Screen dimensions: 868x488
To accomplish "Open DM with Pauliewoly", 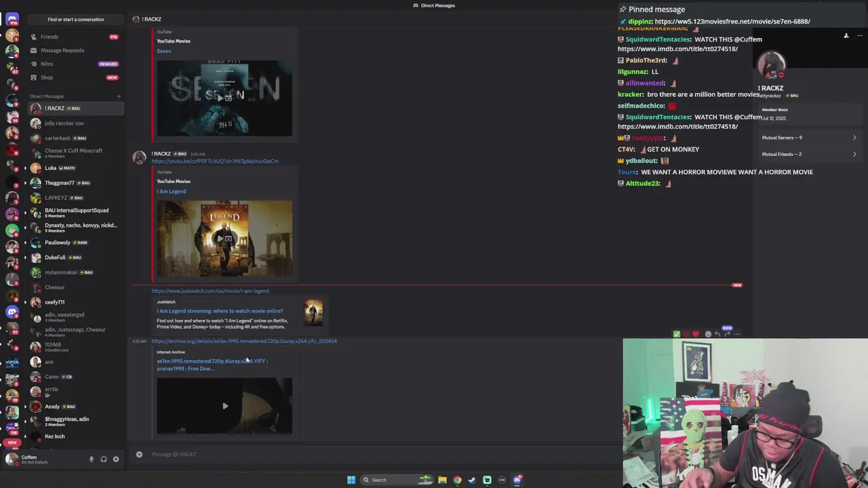I will pyautogui.click(x=75, y=243).
